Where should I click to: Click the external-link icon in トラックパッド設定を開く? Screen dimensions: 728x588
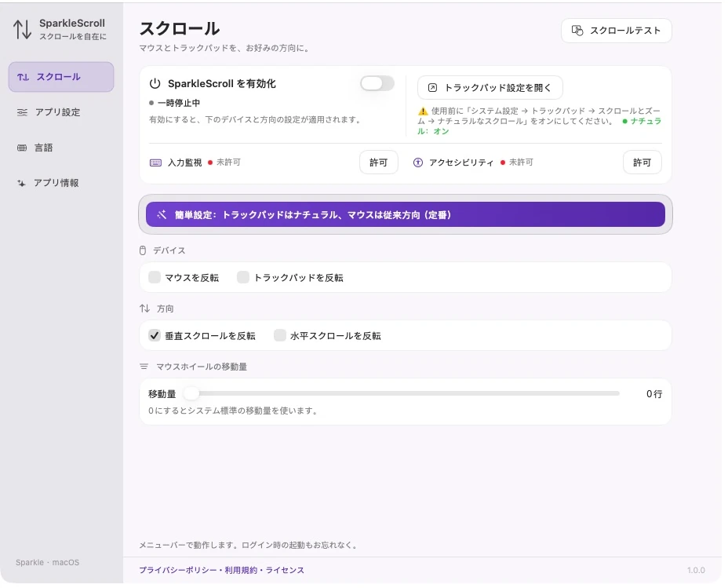[x=432, y=88]
